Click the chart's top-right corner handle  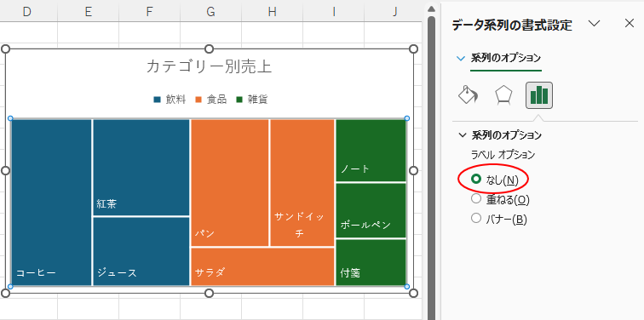coord(414,49)
